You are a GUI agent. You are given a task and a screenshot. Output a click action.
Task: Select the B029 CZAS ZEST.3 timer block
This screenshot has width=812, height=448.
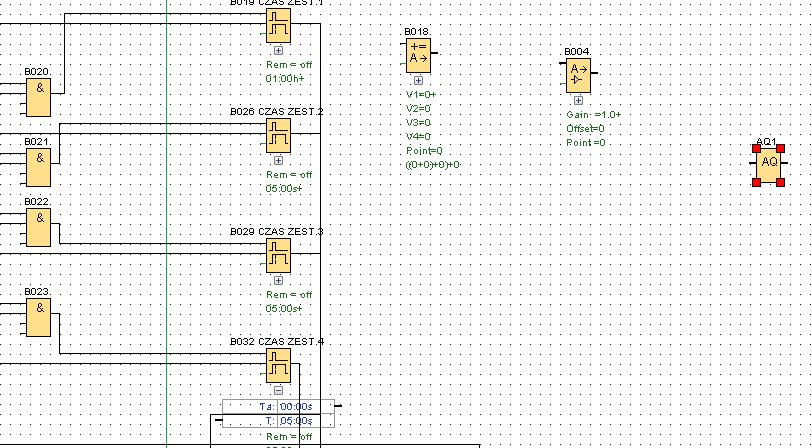click(279, 255)
